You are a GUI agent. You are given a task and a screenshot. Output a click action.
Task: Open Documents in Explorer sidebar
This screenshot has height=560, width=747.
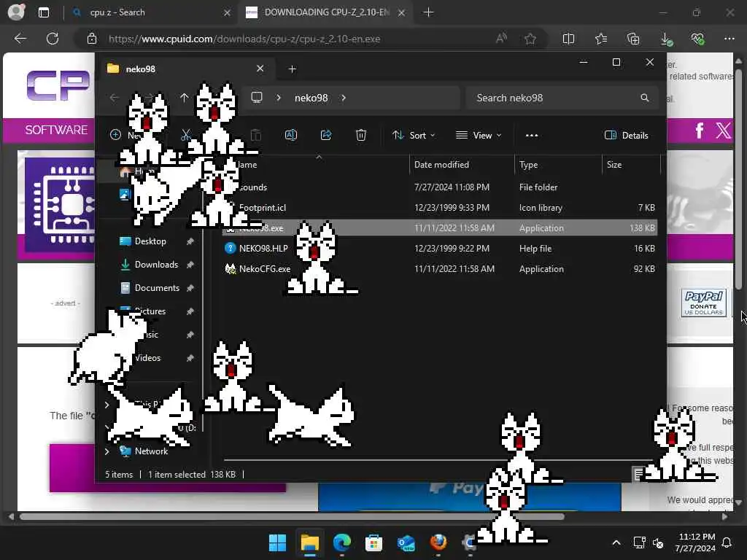[157, 287]
